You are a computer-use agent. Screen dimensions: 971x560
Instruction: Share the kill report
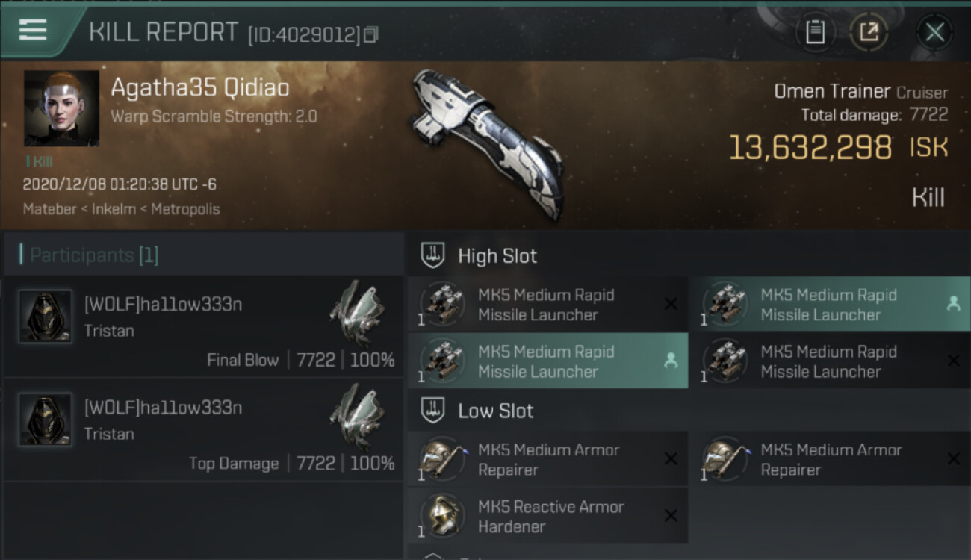(868, 32)
